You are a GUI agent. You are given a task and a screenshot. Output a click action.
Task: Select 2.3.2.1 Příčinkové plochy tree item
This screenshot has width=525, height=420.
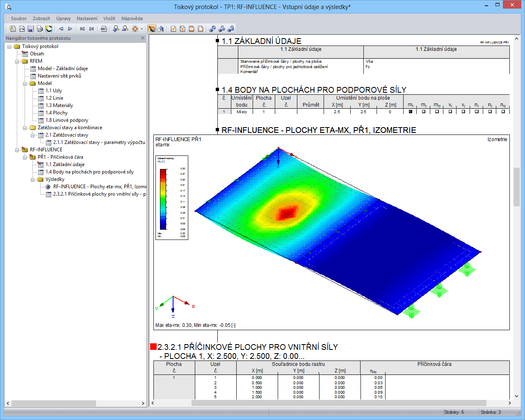pyautogui.click(x=100, y=194)
